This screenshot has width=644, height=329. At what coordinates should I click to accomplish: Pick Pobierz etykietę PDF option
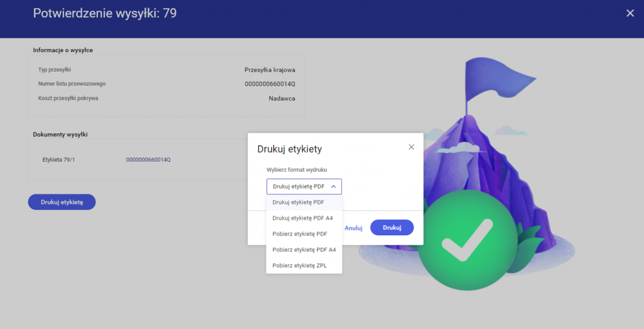(x=304, y=234)
